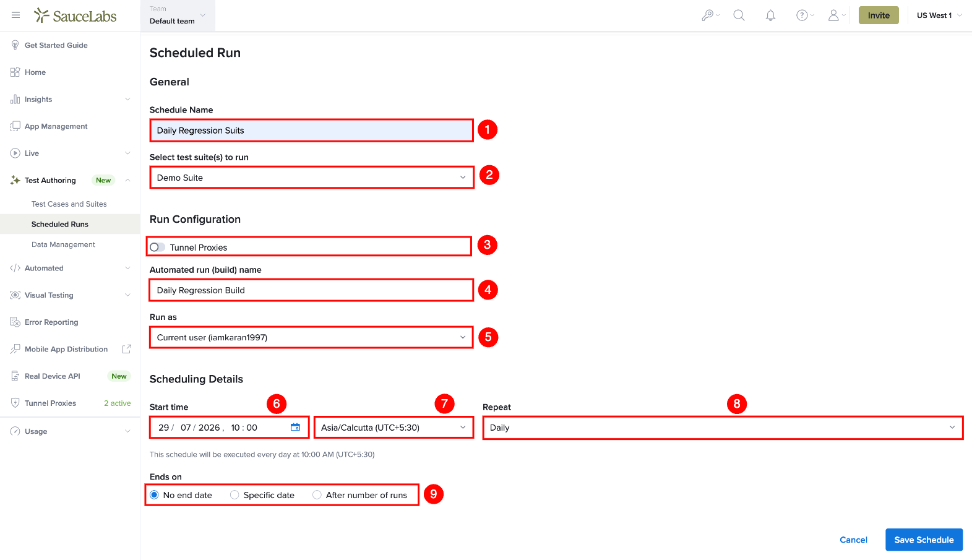The width and height of the screenshot is (972, 560).
Task: Click the Insights bar chart icon
Action: (x=15, y=100)
